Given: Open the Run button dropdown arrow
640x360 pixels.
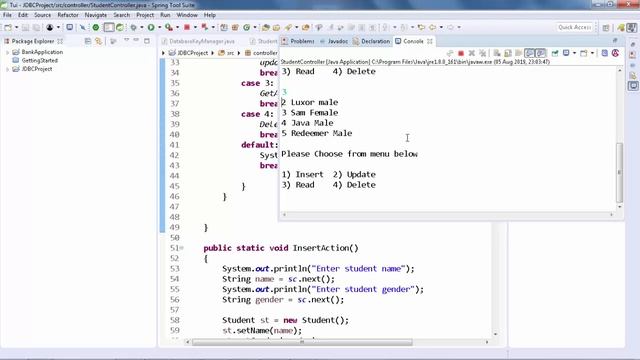Looking at the screenshot, I should point(159,27).
